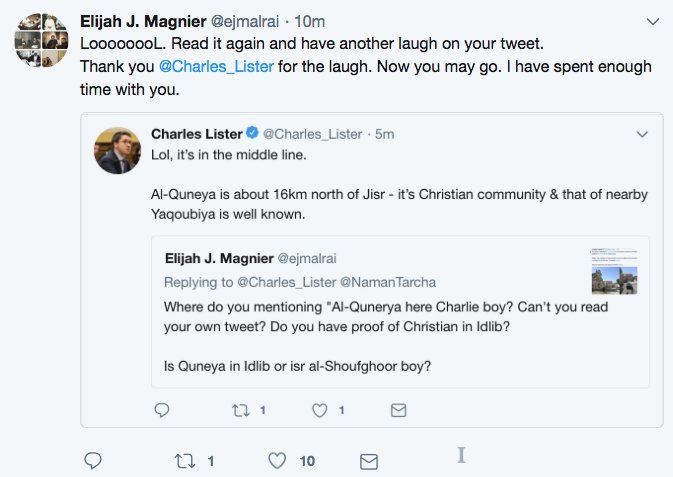Retweet Charles Lister's quoted tweet
This screenshot has width=673, height=477.
[x=241, y=410]
